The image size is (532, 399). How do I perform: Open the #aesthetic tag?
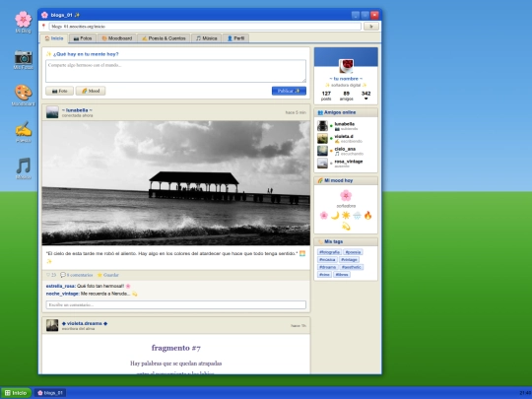pyautogui.click(x=352, y=267)
